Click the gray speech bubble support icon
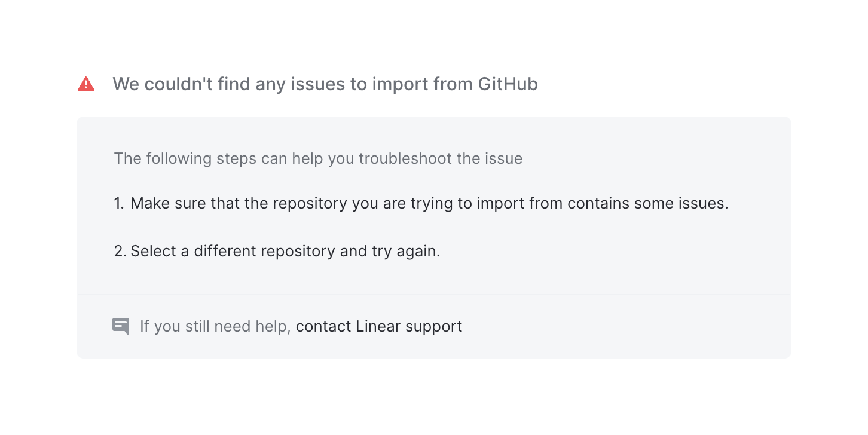The height and width of the screenshot is (435, 868). pos(121,326)
